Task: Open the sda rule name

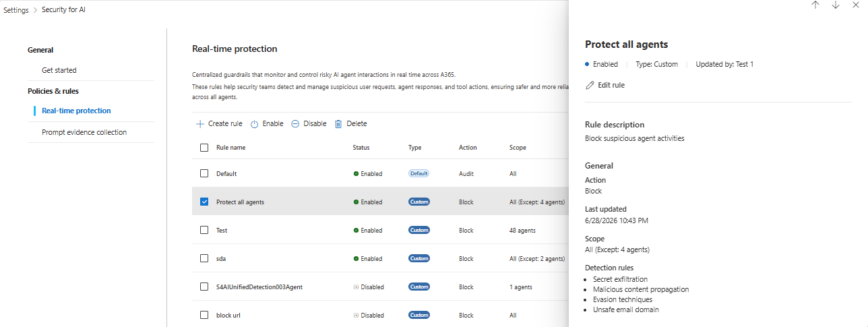Action: coord(222,258)
